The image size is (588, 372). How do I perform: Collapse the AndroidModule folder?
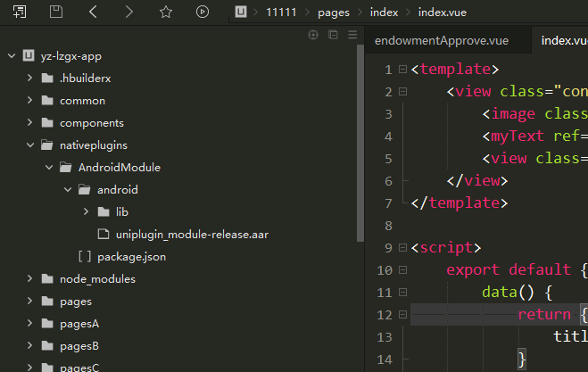49,167
